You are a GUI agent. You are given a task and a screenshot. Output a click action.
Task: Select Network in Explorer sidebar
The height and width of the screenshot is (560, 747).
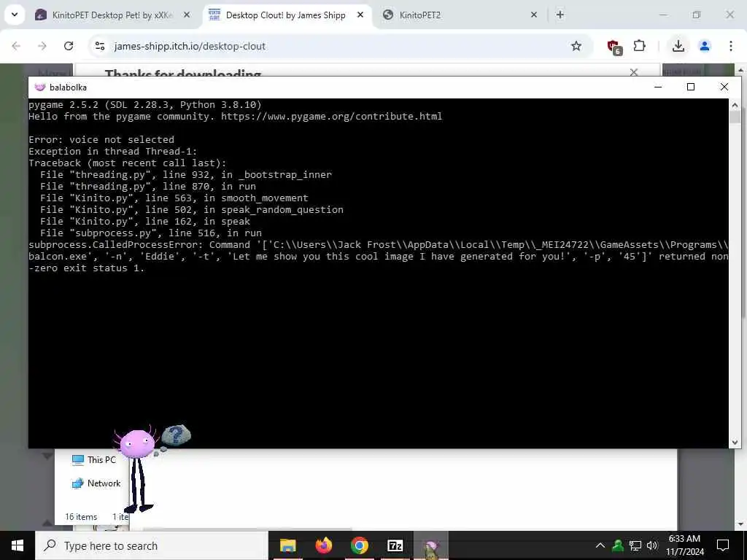click(96, 483)
